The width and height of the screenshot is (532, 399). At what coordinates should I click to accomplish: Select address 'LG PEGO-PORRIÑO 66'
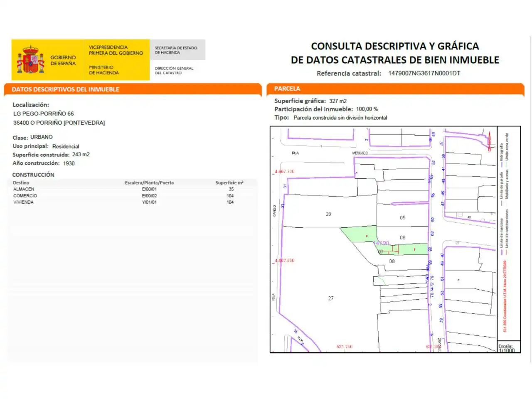pyautogui.click(x=43, y=113)
